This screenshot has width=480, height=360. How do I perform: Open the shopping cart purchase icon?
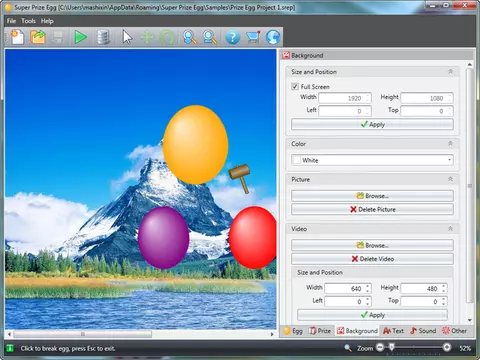point(253,37)
